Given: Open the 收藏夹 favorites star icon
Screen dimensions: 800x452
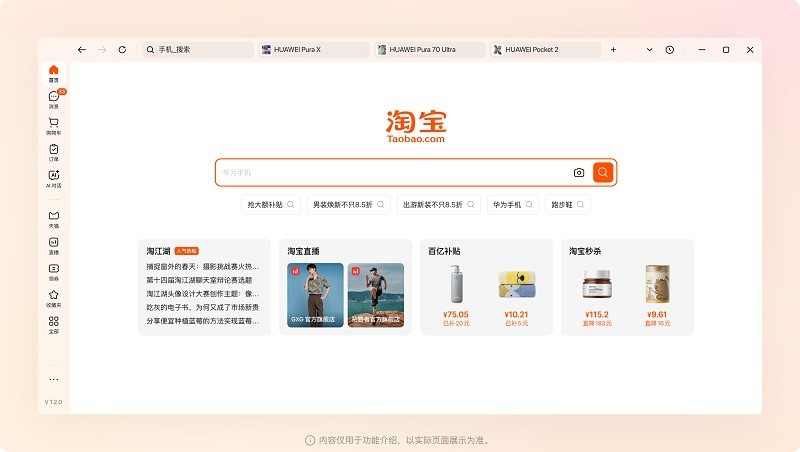Looking at the screenshot, I should (54, 298).
